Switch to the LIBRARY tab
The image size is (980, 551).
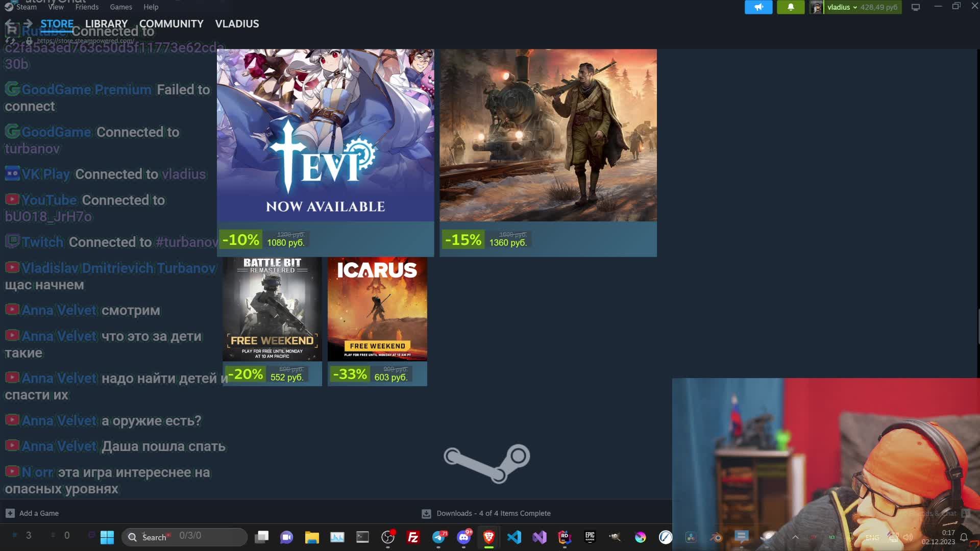[106, 24]
